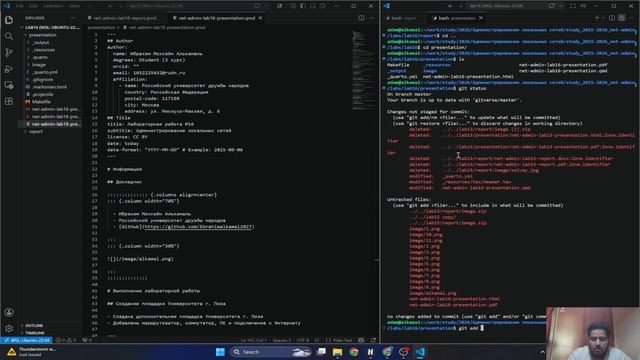Open the Windows Start menu

220,352
